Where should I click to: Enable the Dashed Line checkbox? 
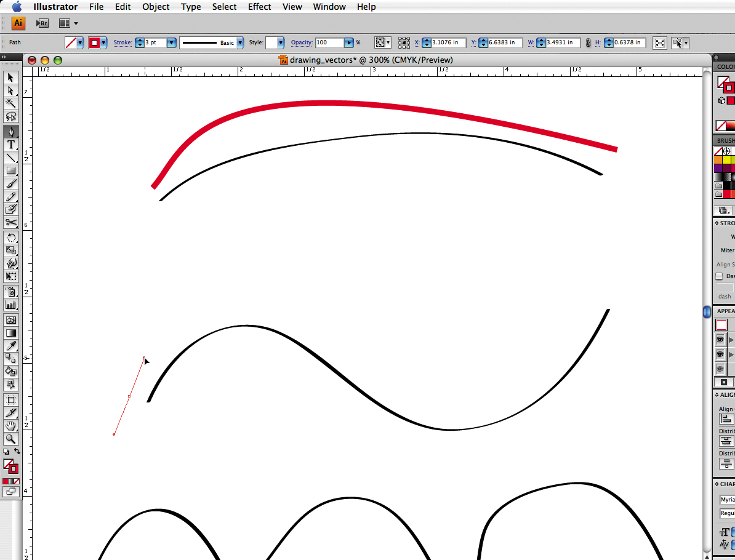[x=719, y=276]
